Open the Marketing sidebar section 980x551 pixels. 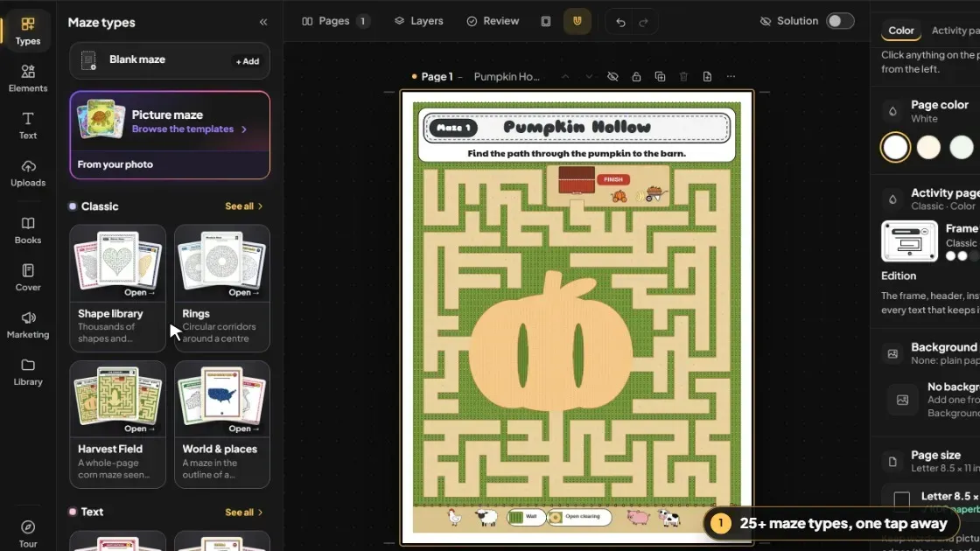27,324
